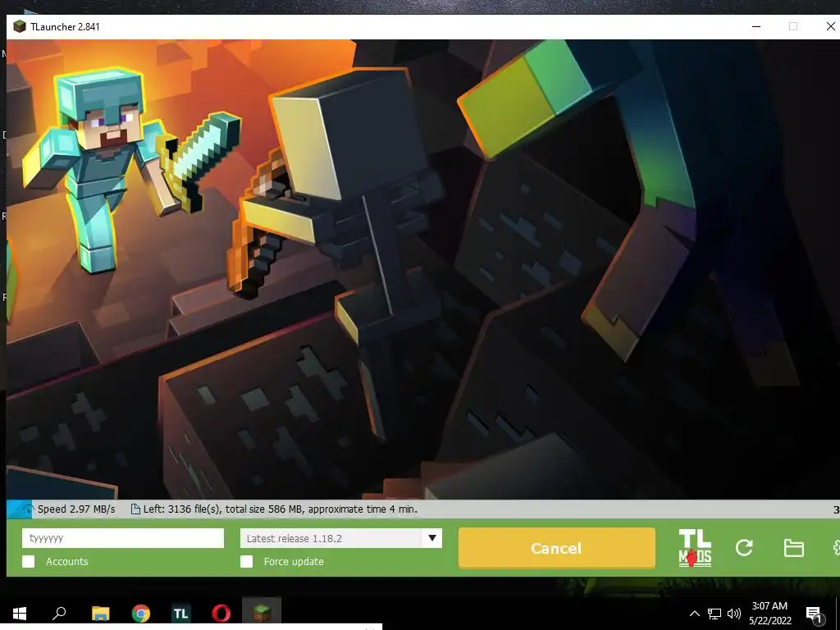Screen dimensions: 840x630
Task: Open launcher settings gear icon
Action: click(836, 547)
